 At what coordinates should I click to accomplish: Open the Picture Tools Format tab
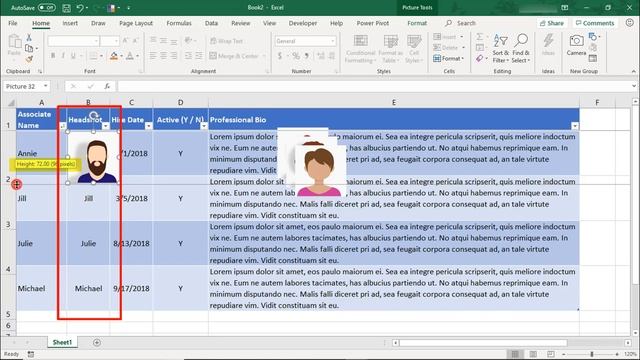pos(417,23)
